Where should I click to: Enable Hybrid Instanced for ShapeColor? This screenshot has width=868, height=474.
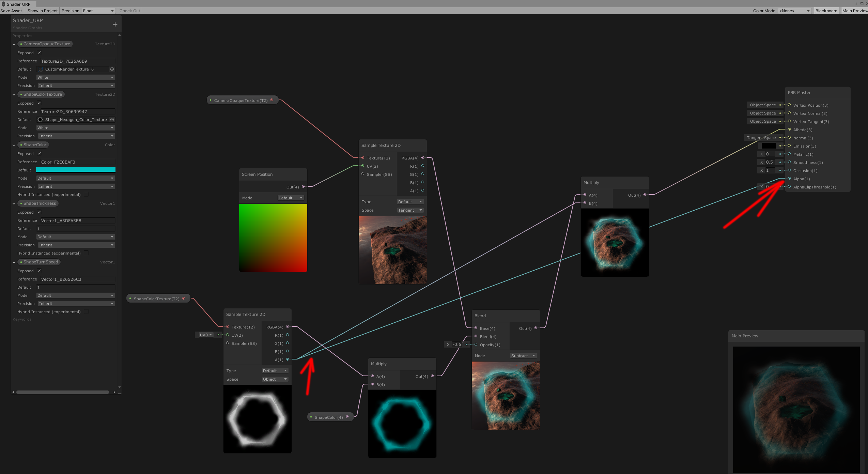86,194
